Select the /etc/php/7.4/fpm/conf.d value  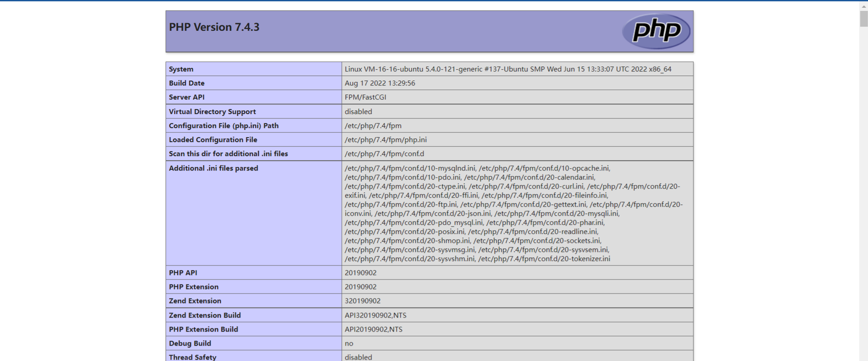coord(384,154)
